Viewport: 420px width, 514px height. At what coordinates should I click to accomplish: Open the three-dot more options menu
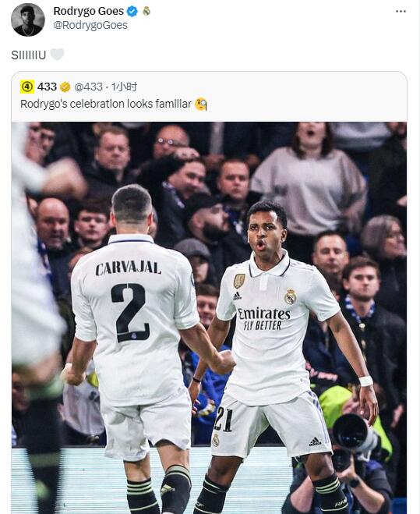401,12
